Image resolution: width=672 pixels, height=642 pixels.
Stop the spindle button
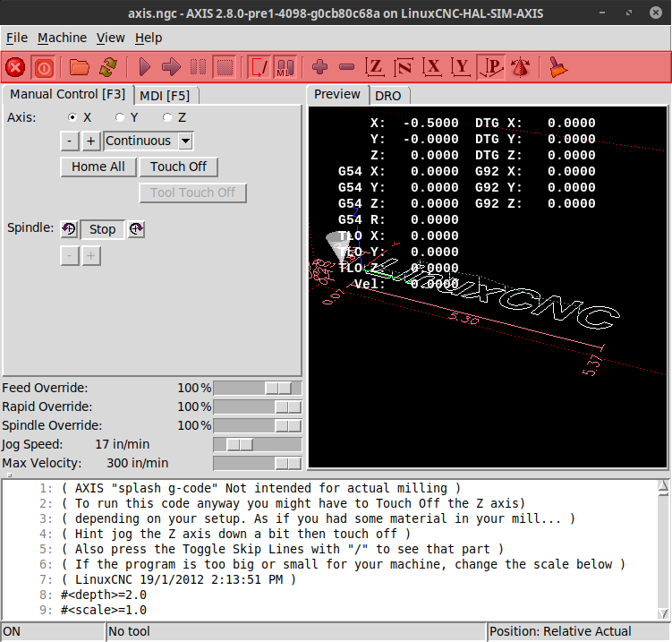click(102, 229)
